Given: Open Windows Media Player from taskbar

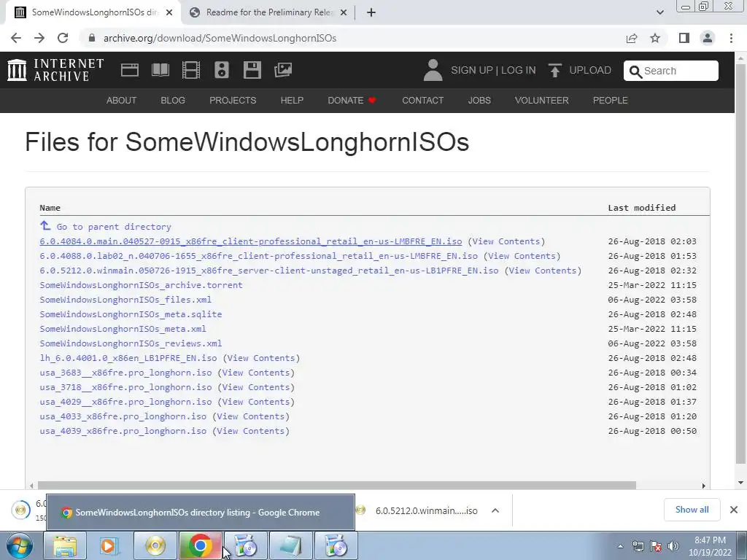Looking at the screenshot, I should coord(109,545).
